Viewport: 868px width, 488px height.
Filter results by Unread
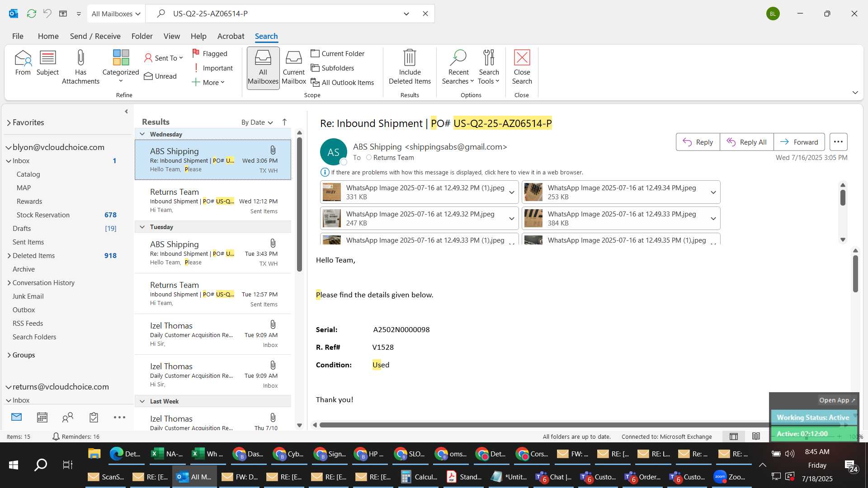tap(160, 76)
